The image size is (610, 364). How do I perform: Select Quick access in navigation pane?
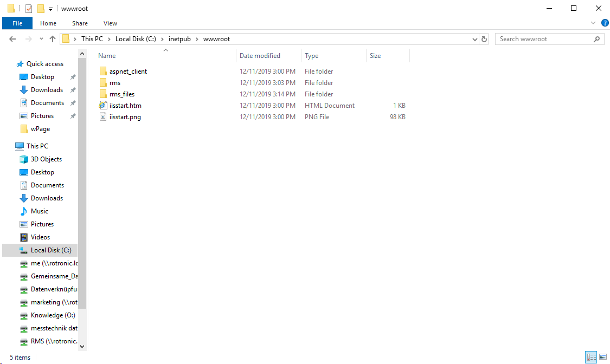(x=45, y=64)
